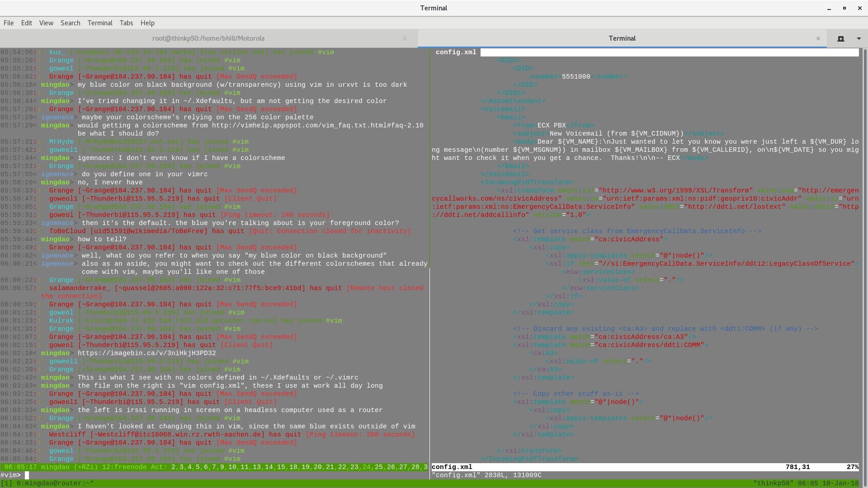Viewport: 868px width, 488px height.
Task: Click message about irssi running in screen
Action: point(230,410)
